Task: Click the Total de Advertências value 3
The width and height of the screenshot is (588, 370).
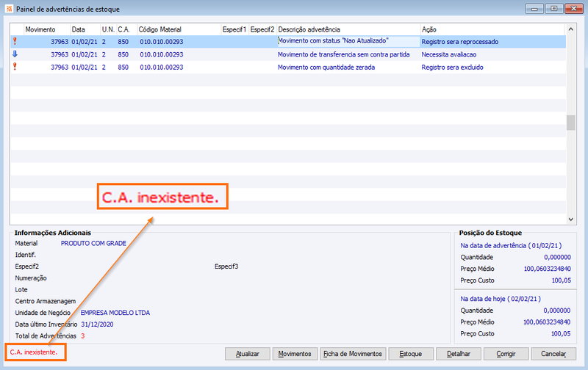Action: point(83,336)
